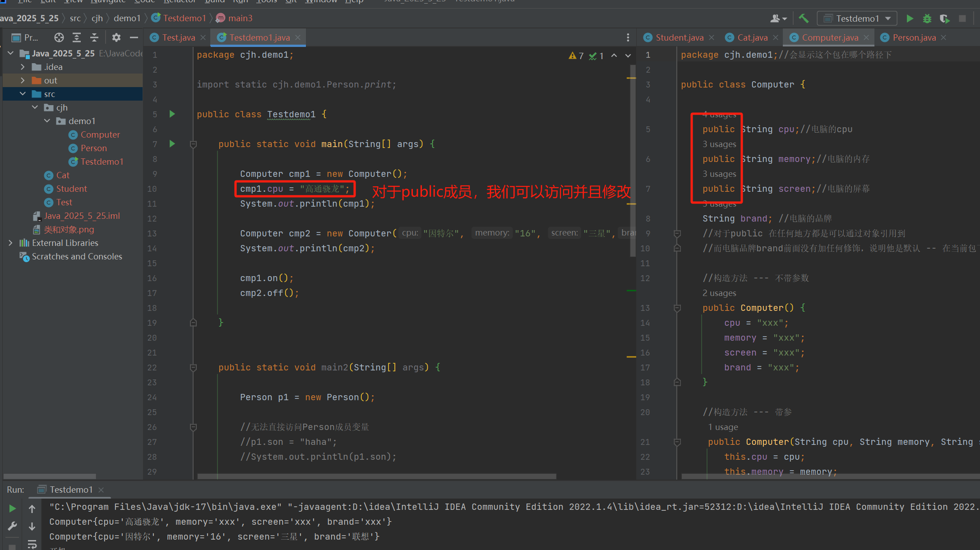Click the 3 usages hint above memory
980x550 pixels.
[x=719, y=144]
